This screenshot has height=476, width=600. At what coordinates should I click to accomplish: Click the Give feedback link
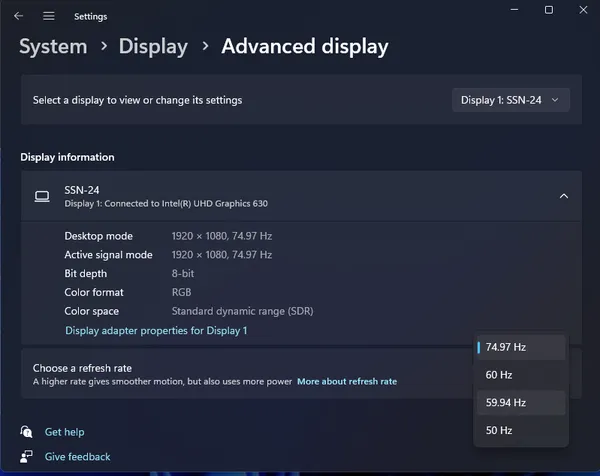(77, 456)
